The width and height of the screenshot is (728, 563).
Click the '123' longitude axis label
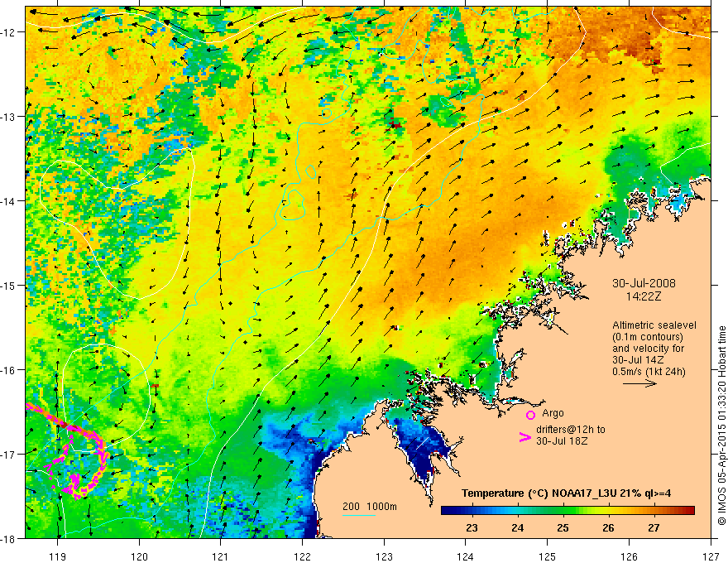(384, 556)
